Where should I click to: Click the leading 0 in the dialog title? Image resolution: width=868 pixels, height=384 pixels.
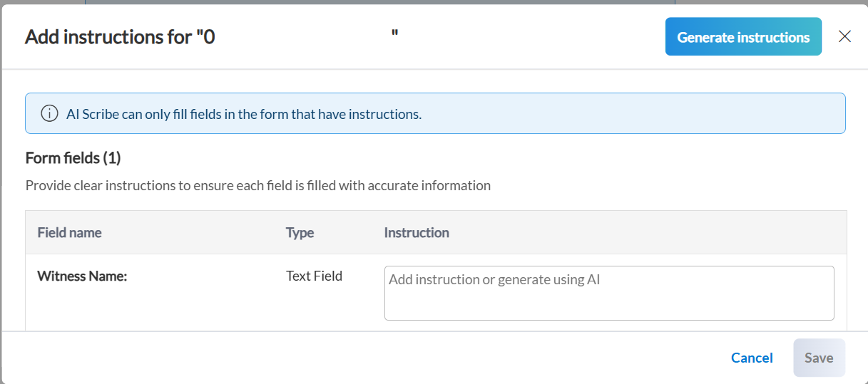209,37
